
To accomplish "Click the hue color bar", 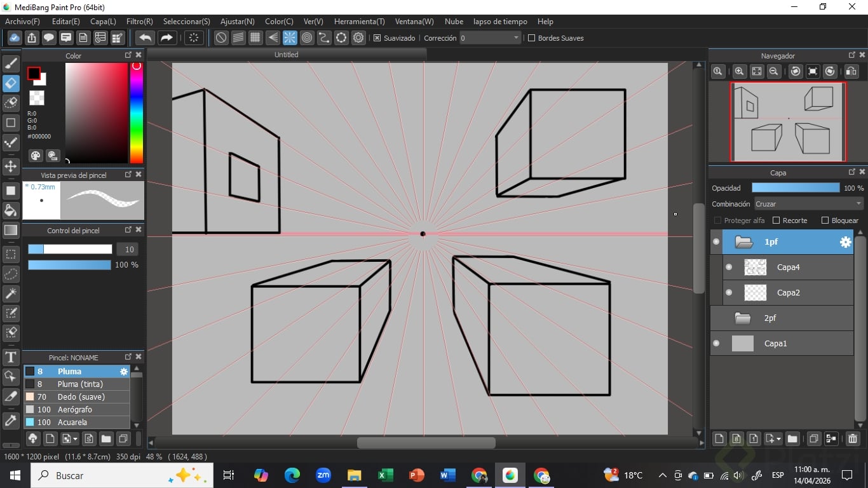I will 136,114.
